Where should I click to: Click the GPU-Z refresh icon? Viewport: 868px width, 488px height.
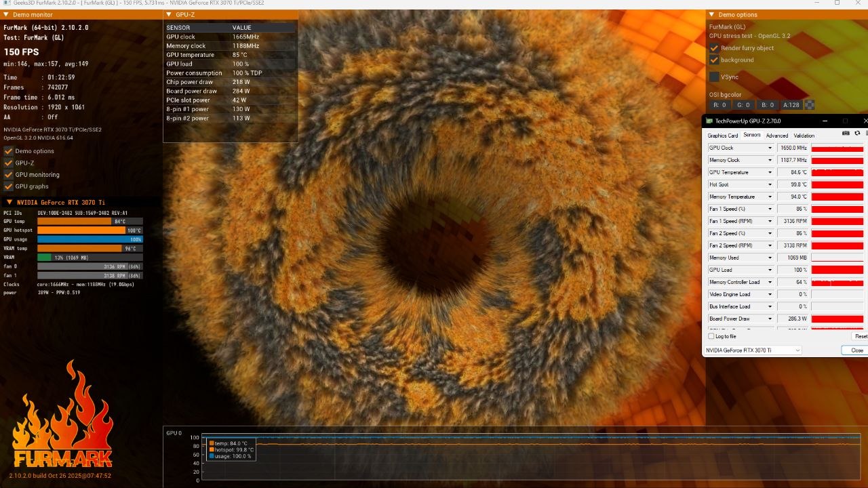[x=857, y=134]
